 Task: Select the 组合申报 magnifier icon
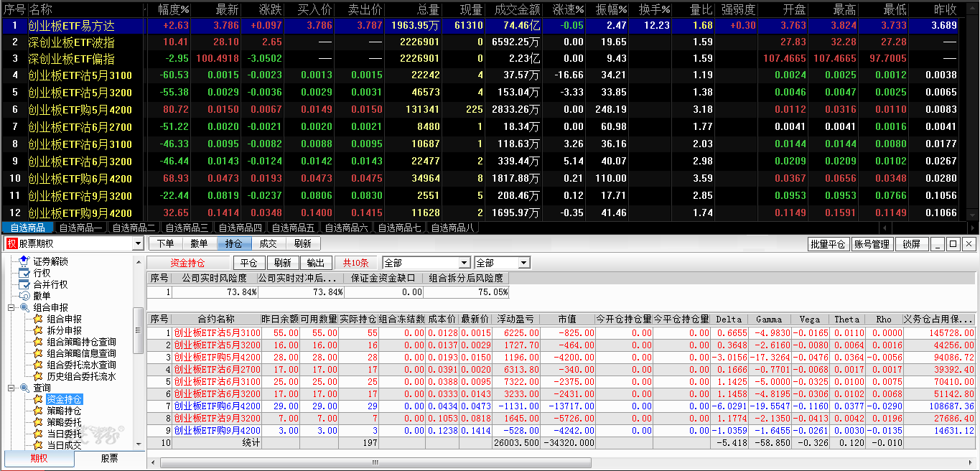[x=24, y=307]
